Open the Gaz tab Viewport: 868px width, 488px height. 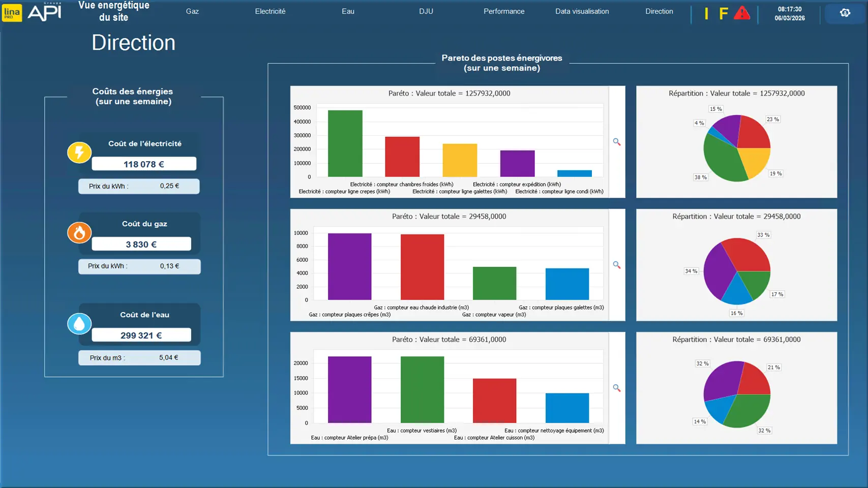tap(192, 11)
